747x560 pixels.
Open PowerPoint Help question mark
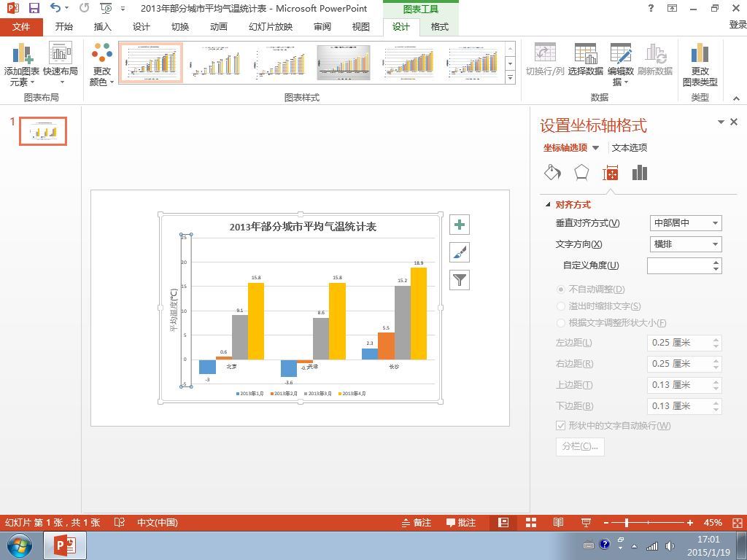(x=651, y=8)
